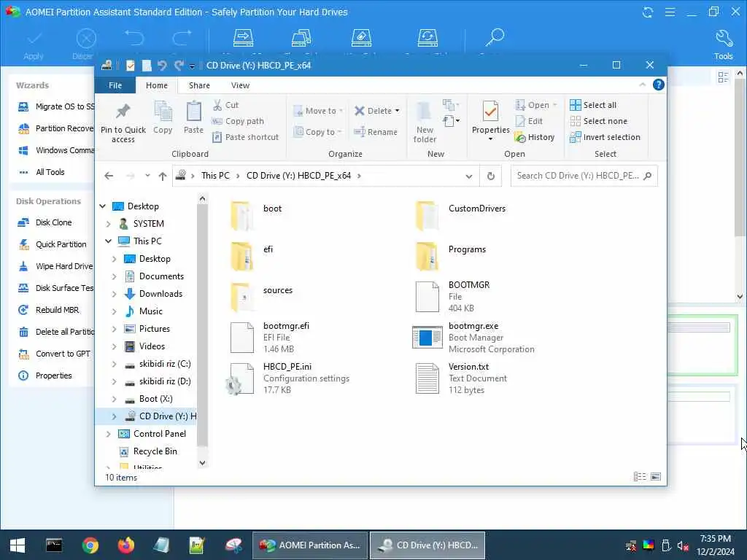
Task: Select Boot (X:) in navigation tree
Action: pyautogui.click(x=156, y=399)
